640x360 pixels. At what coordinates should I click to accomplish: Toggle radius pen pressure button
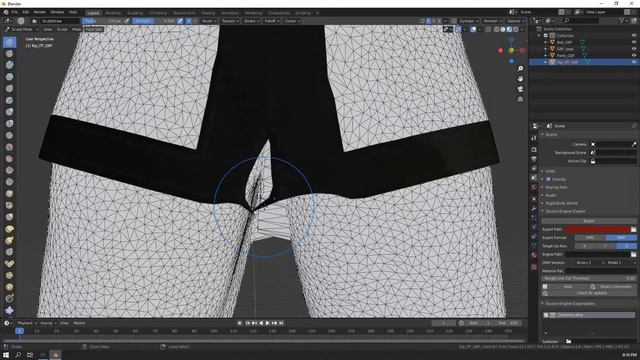(127, 21)
